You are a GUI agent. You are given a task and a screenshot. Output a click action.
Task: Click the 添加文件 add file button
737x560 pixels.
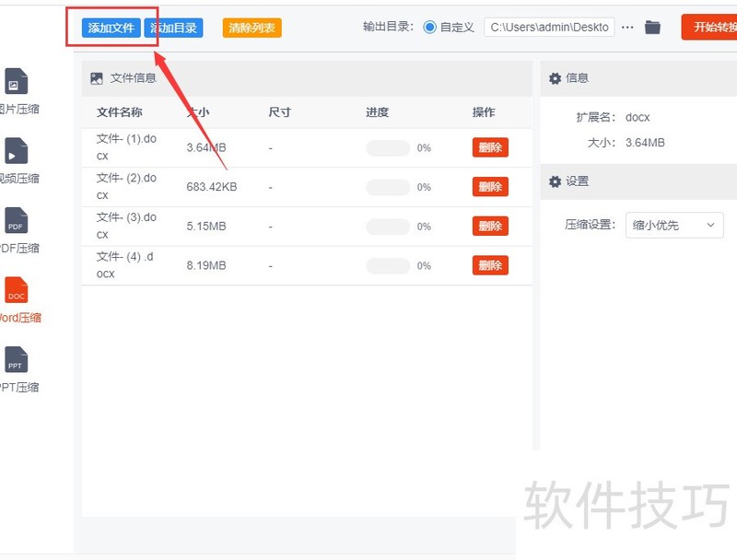pyautogui.click(x=111, y=27)
